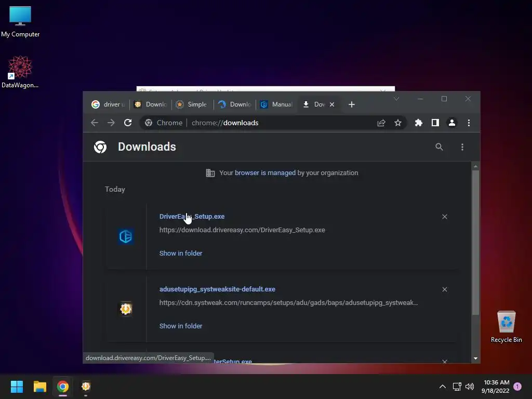Viewport: 532px width, 399px height.
Task: Open the Extensions puzzle icon
Action: (419, 123)
